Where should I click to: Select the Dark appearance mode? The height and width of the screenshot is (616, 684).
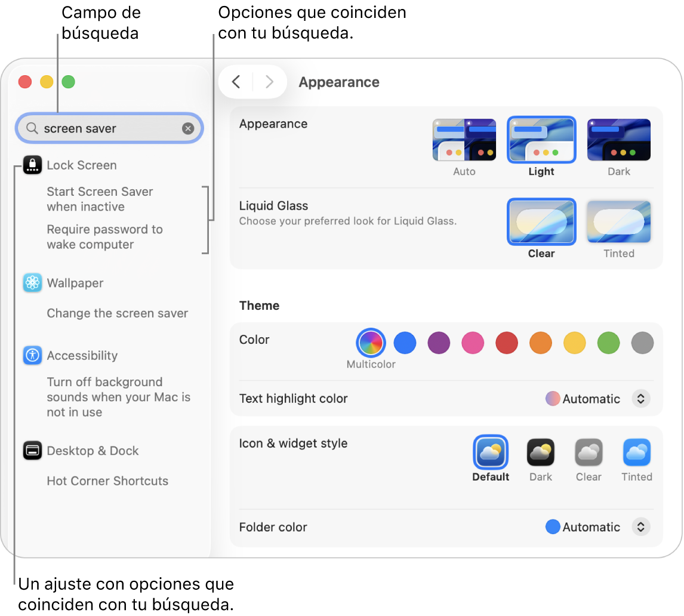tap(618, 140)
